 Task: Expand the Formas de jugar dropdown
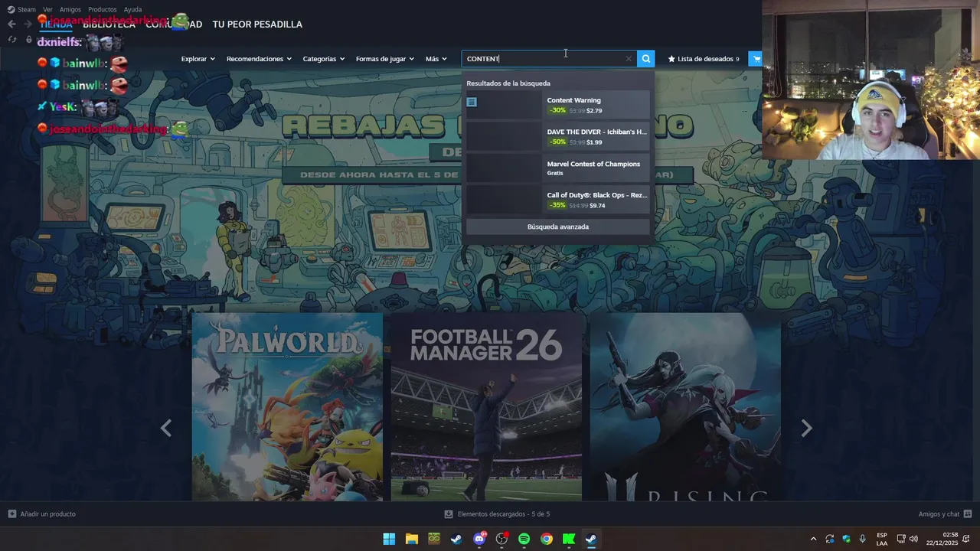pyautogui.click(x=384, y=59)
